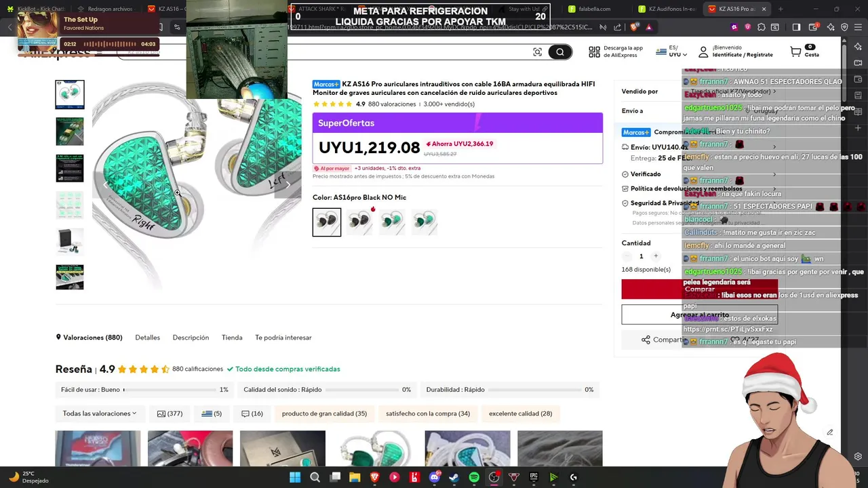
Task: Open Logitech G Hub from taskbar
Action: [574, 477]
